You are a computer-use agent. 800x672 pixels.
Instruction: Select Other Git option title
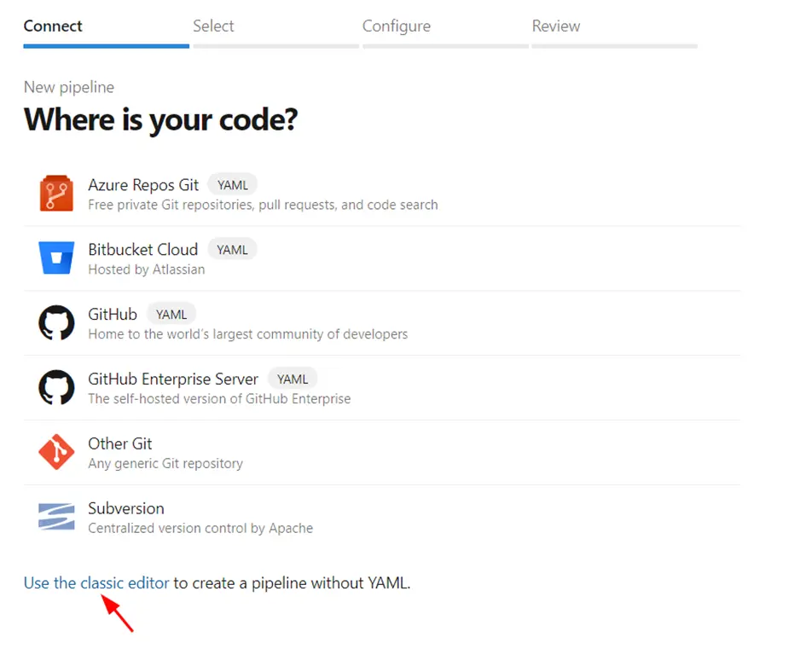(120, 444)
